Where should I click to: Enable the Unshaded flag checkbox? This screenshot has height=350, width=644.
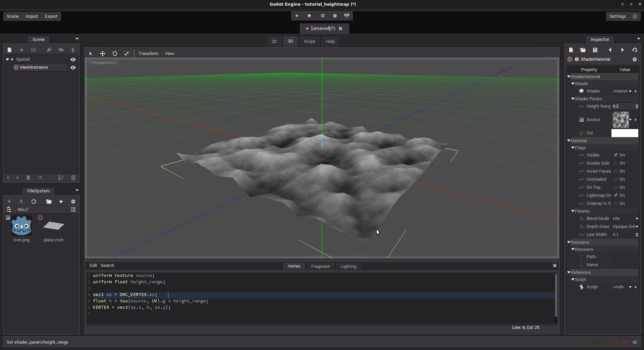click(615, 179)
